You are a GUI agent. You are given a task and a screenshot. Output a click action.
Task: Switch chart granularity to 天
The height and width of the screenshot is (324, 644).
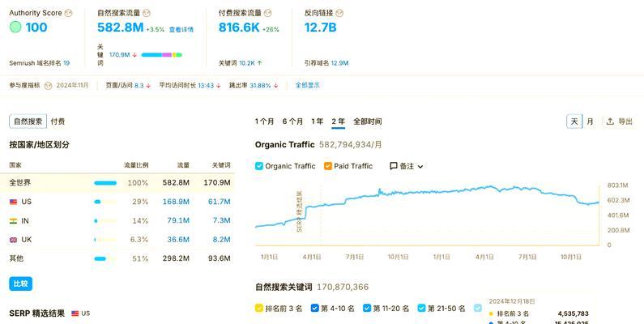coord(574,122)
